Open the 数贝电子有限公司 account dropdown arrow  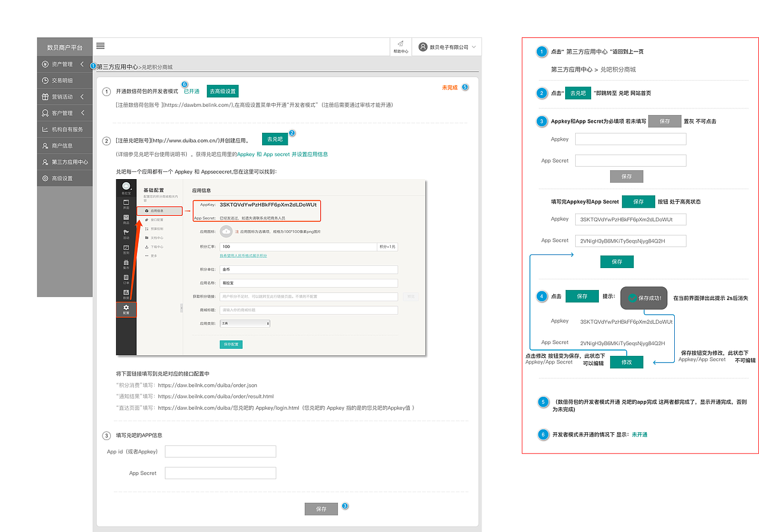(474, 47)
